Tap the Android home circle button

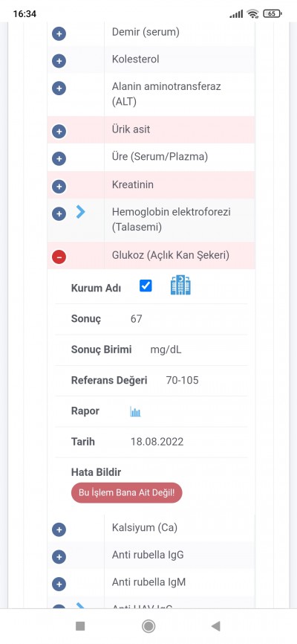tap(148, 626)
